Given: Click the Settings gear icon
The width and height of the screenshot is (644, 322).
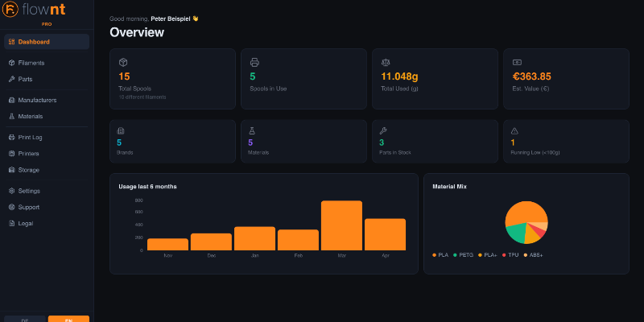Looking at the screenshot, I should [x=11, y=191].
